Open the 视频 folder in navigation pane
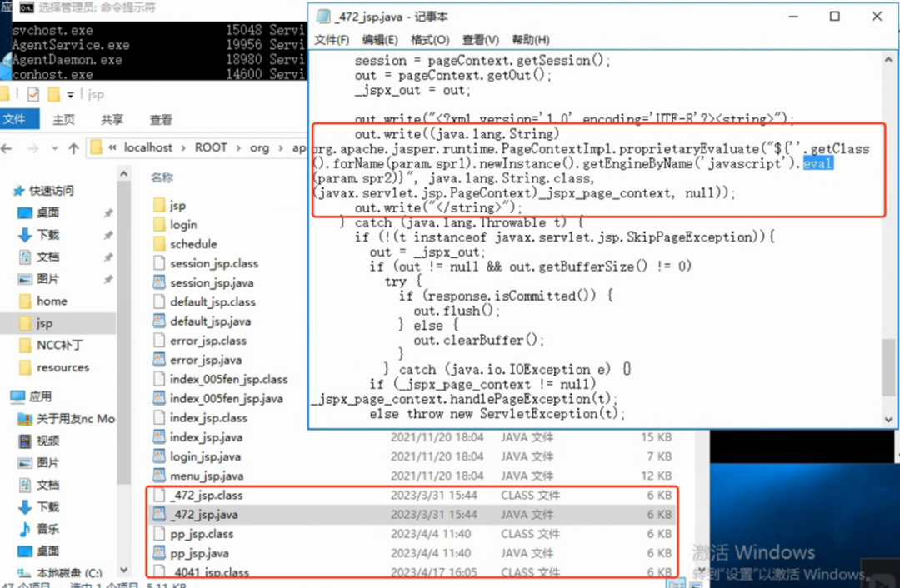The width and height of the screenshot is (900, 588). pyautogui.click(x=47, y=441)
